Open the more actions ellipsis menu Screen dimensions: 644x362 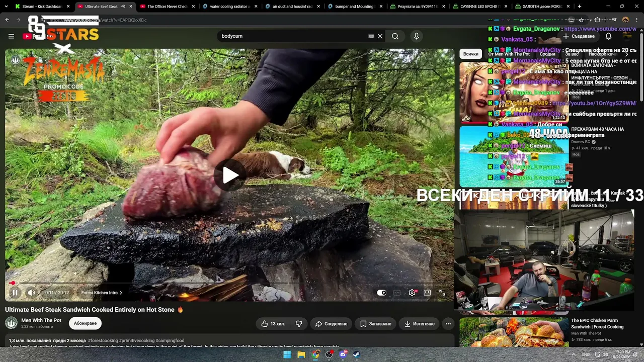tap(448, 324)
